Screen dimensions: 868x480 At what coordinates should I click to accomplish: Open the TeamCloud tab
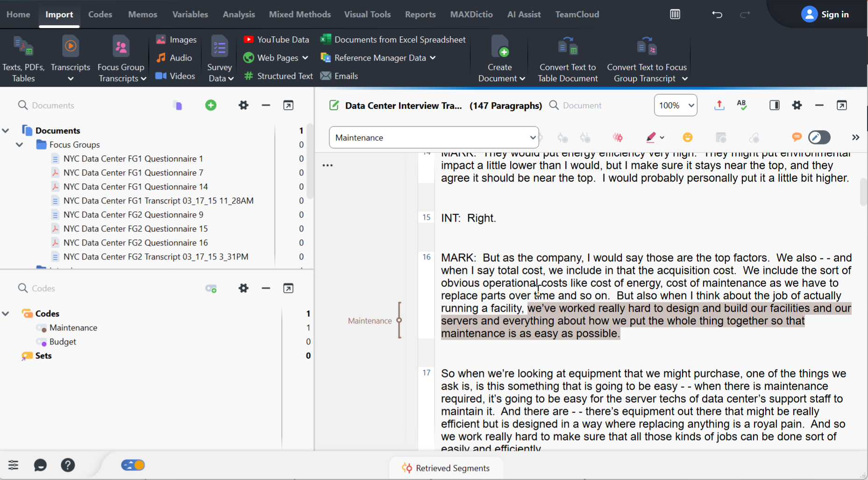[577, 14]
